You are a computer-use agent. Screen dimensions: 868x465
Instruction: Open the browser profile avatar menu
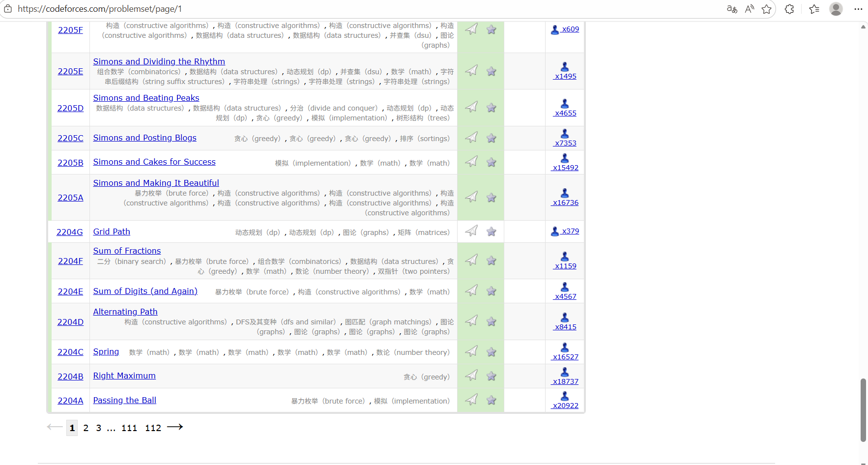(836, 9)
